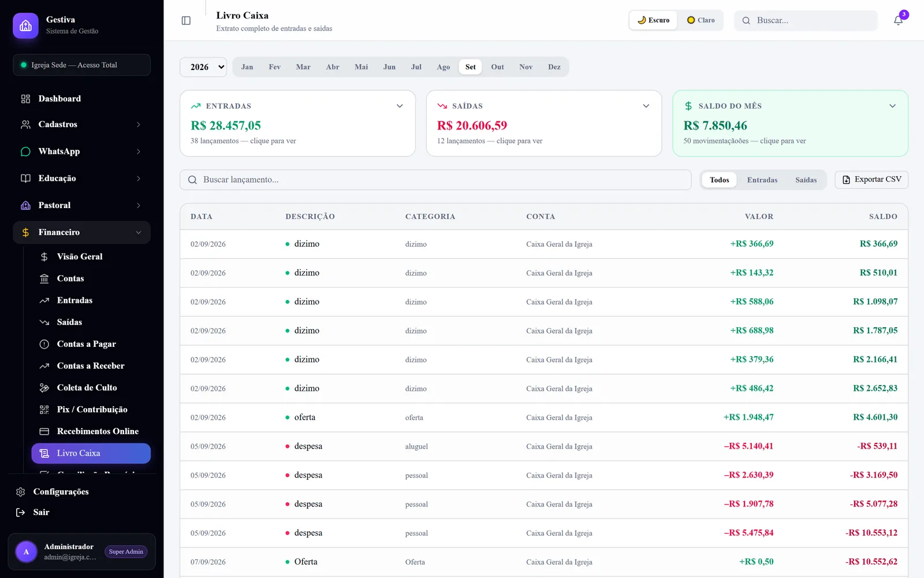Image resolution: width=924 pixels, height=578 pixels.
Task: Click the Pastoral church icon
Action: [25, 205]
